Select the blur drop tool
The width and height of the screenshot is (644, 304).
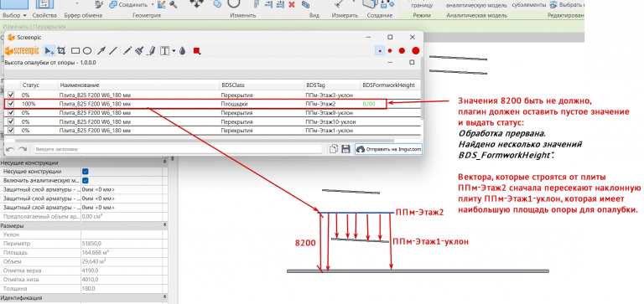click(x=183, y=51)
